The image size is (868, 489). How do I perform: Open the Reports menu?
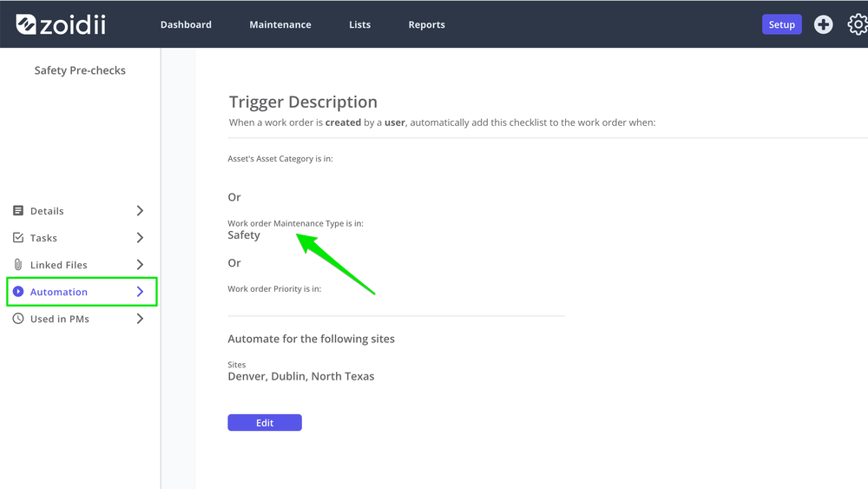coord(427,24)
